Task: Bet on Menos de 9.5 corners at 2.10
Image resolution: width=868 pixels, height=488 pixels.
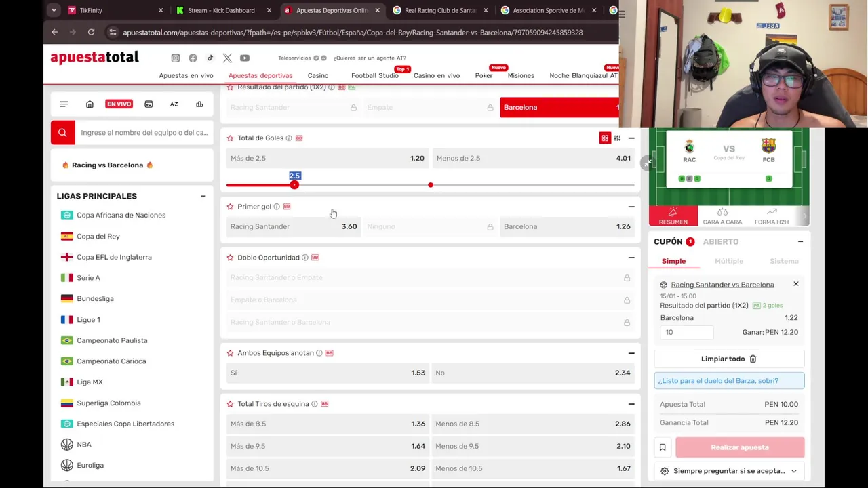Action: (533, 446)
